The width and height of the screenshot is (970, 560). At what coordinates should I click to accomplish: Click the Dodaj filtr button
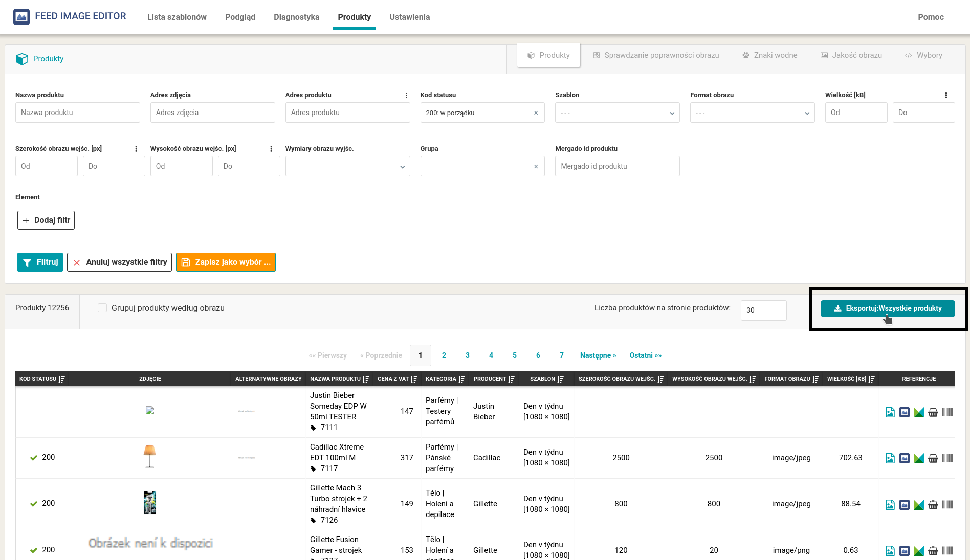tap(46, 220)
